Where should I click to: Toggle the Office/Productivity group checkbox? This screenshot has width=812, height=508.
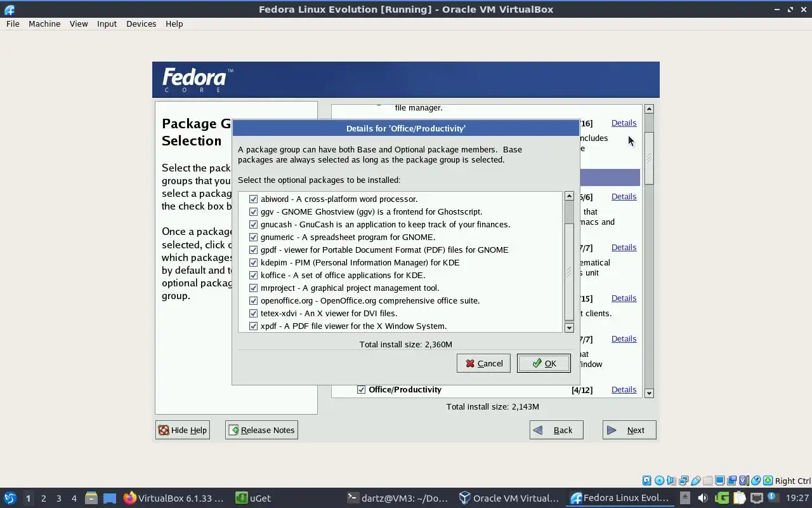pyautogui.click(x=362, y=389)
